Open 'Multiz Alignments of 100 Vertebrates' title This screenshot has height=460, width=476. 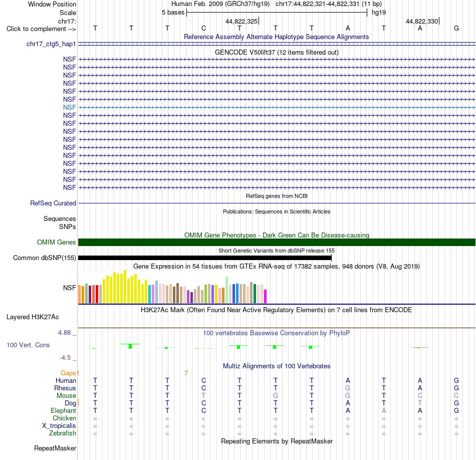point(277,366)
